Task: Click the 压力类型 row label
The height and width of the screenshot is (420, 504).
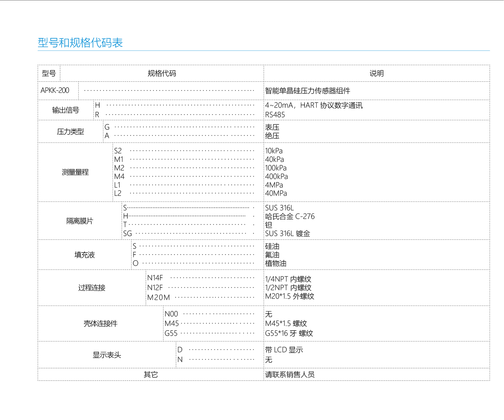Action: (x=70, y=132)
